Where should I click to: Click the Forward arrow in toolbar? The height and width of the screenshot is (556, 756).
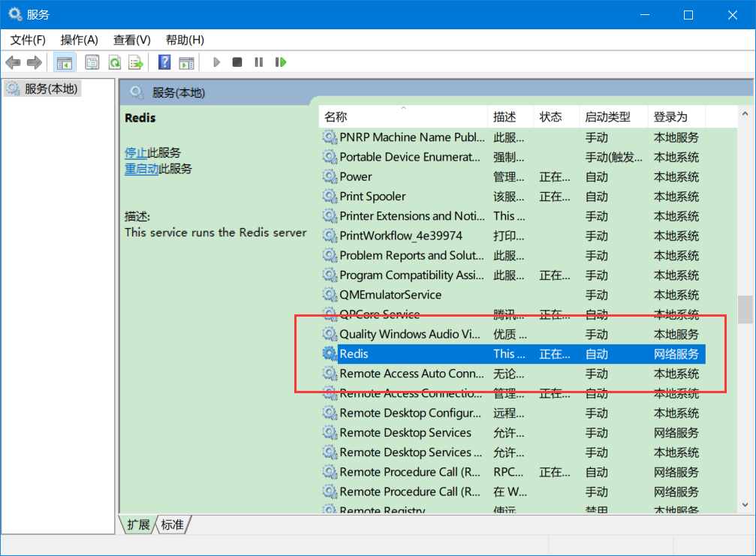tap(35, 62)
